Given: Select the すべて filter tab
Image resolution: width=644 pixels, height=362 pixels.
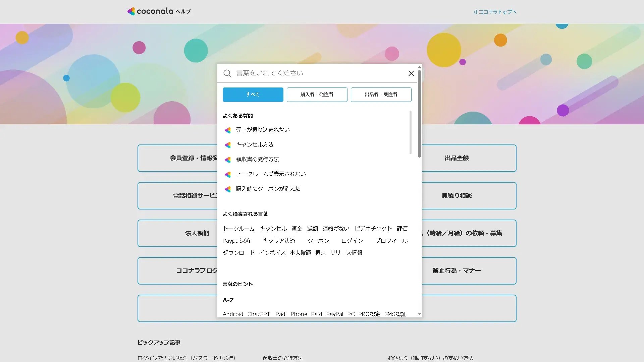Looking at the screenshot, I should pos(253,95).
